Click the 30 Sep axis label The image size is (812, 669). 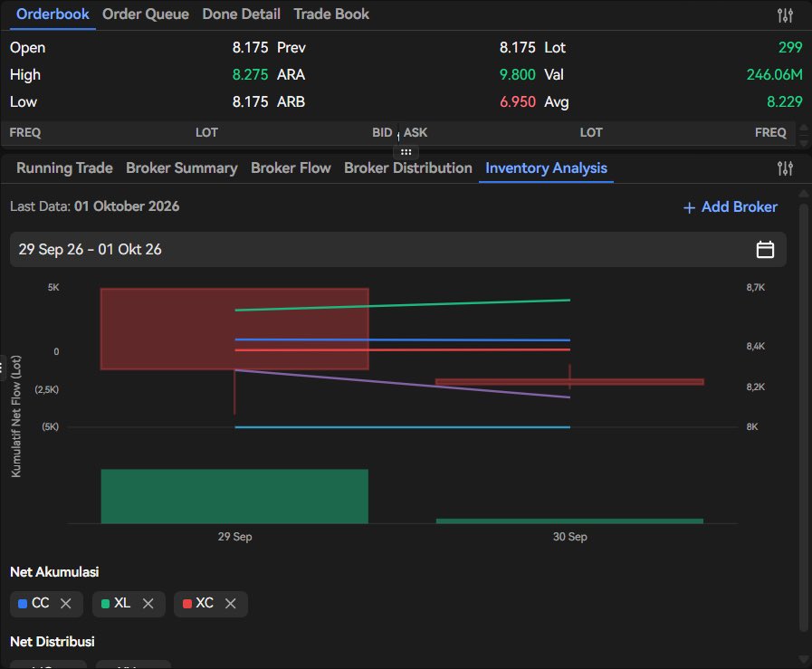569,537
